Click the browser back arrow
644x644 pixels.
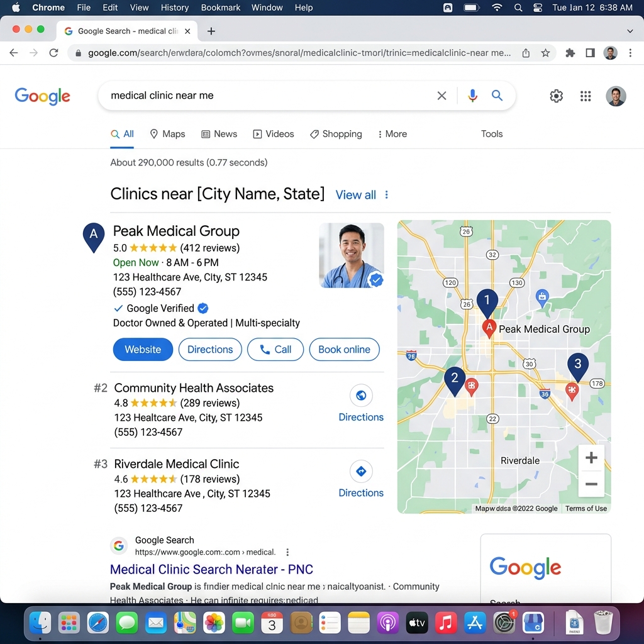tap(14, 53)
